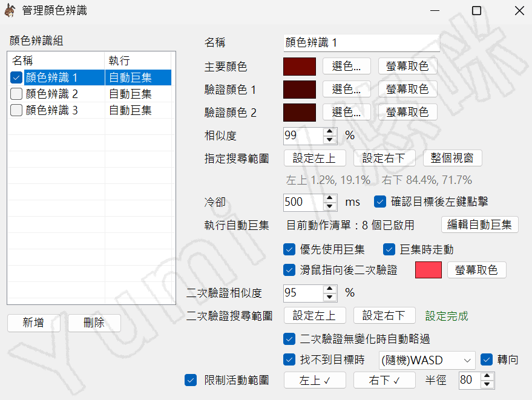The height and width of the screenshot is (400, 532).
Task: Click the 冷卻 value input field
Action: (x=304, y=202)
